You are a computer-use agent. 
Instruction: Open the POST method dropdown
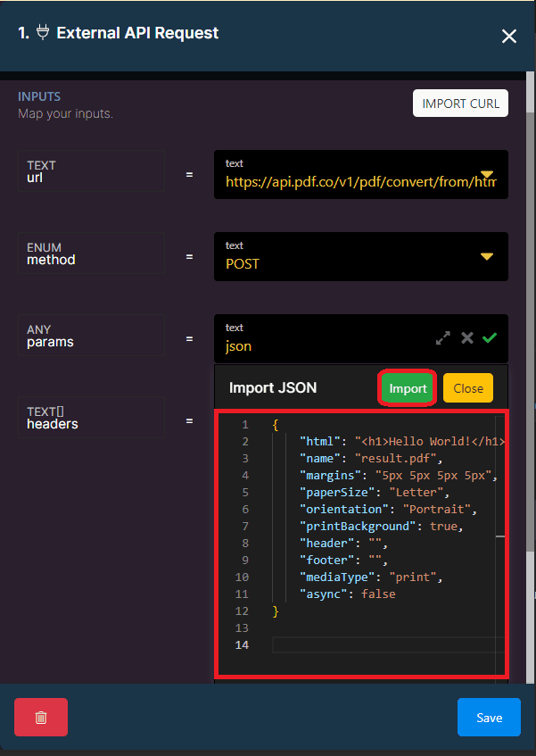click(x=486, y=256)
